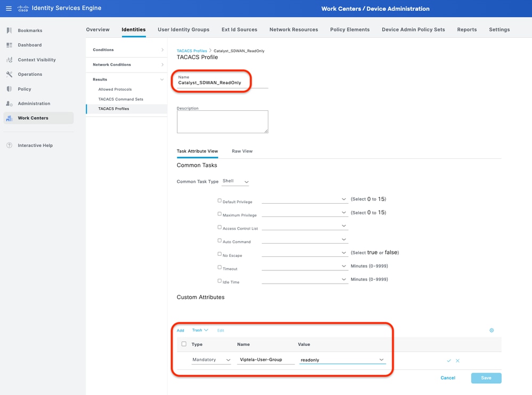
Task: Click the Edit attribute link
Action: 220,330
